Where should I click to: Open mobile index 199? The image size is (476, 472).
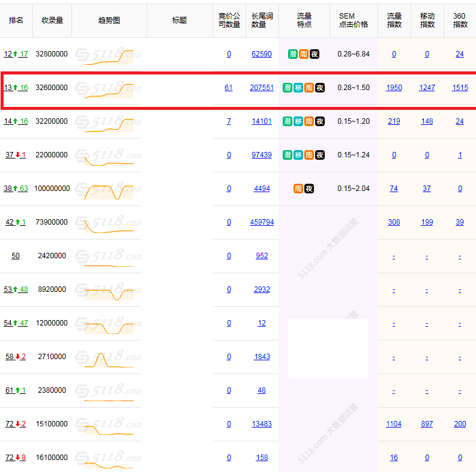[x=427, y=222]
